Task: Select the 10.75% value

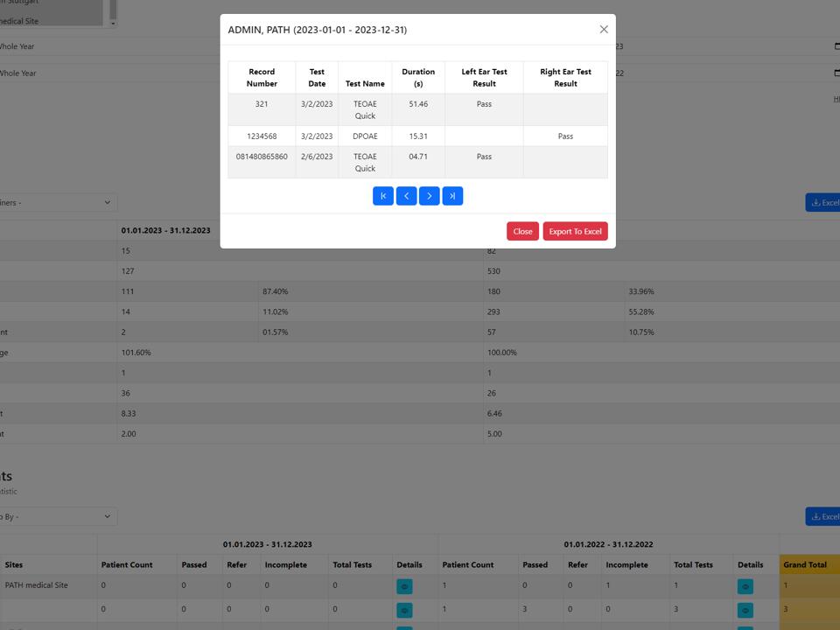Action: pyautogui.click(x=641, y=332)
